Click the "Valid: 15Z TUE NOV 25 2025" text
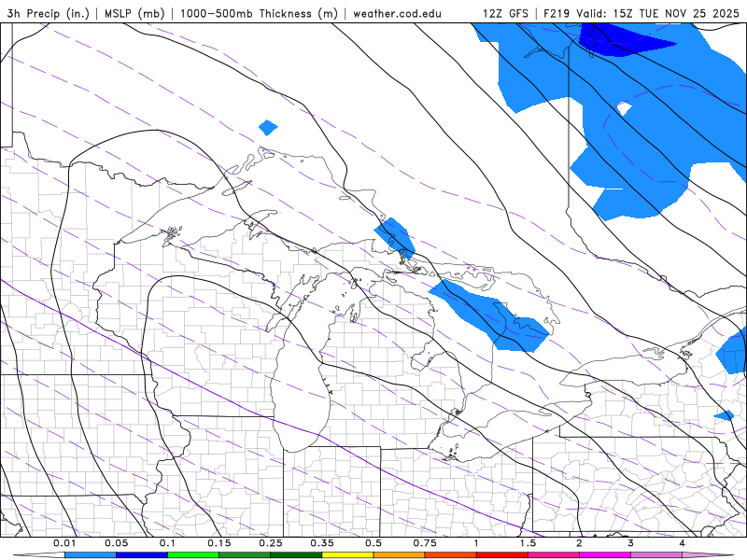 click(658, 13)
